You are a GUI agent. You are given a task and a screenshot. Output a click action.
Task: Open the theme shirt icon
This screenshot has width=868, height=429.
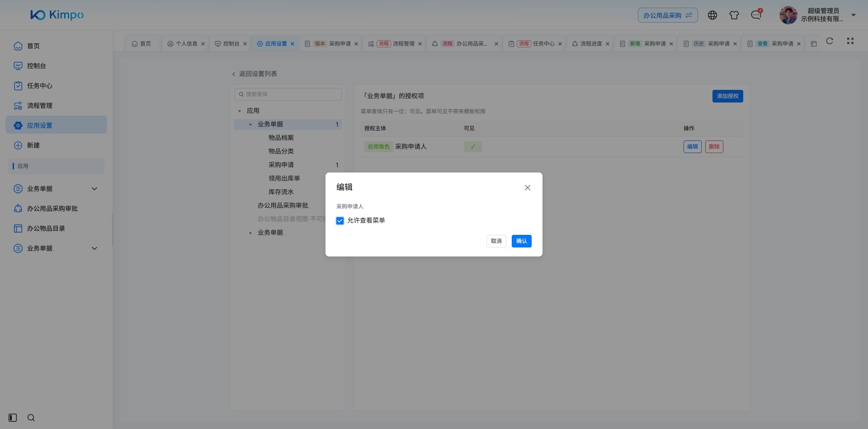point(734,15)
